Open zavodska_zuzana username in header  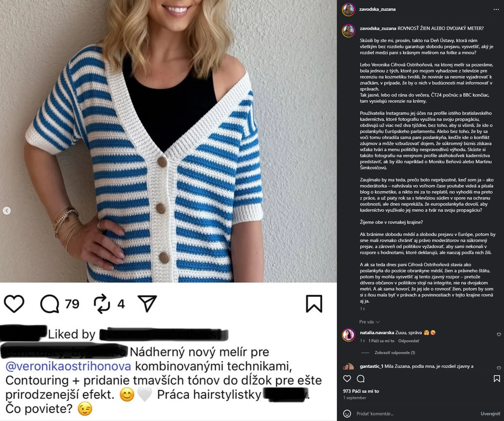tap(377, 9)
